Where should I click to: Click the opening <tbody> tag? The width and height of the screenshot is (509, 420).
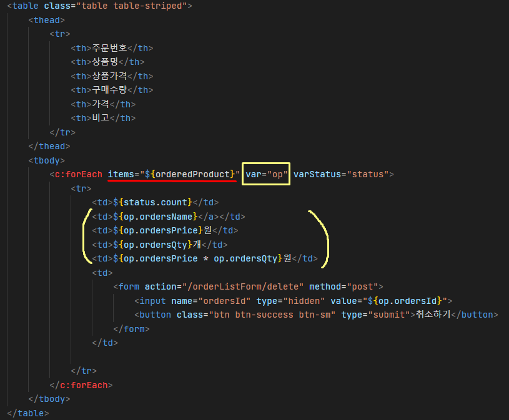pyautogui.click(x=46, y=160)
